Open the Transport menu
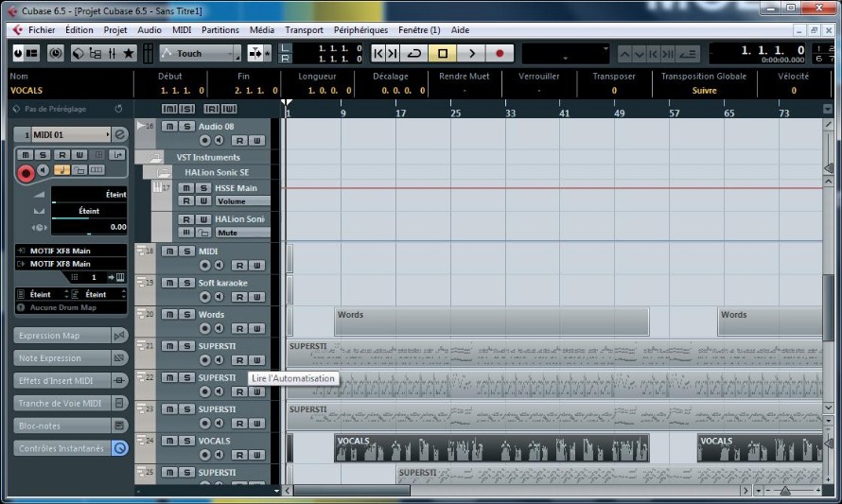 point(304,30)
